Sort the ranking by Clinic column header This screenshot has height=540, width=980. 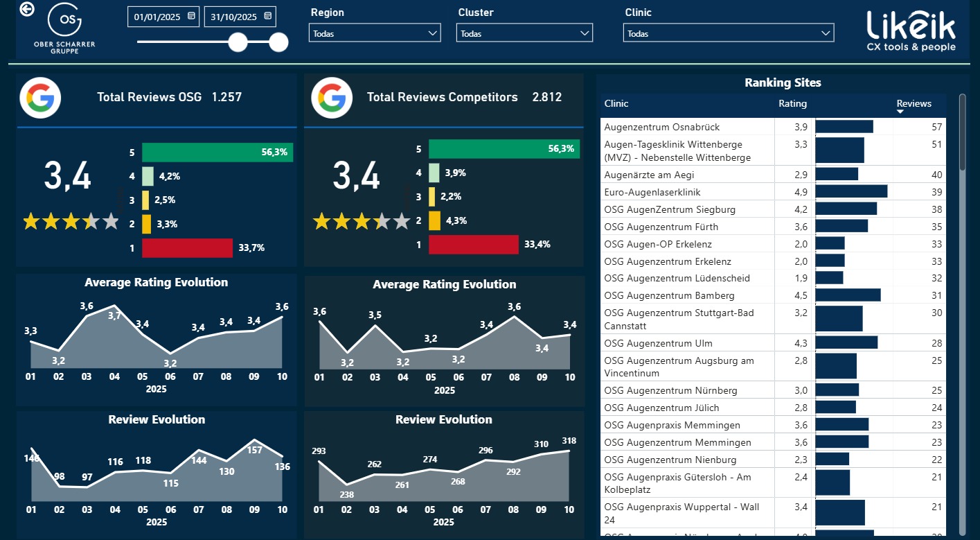pyautogui.click(x=616, y=103)
